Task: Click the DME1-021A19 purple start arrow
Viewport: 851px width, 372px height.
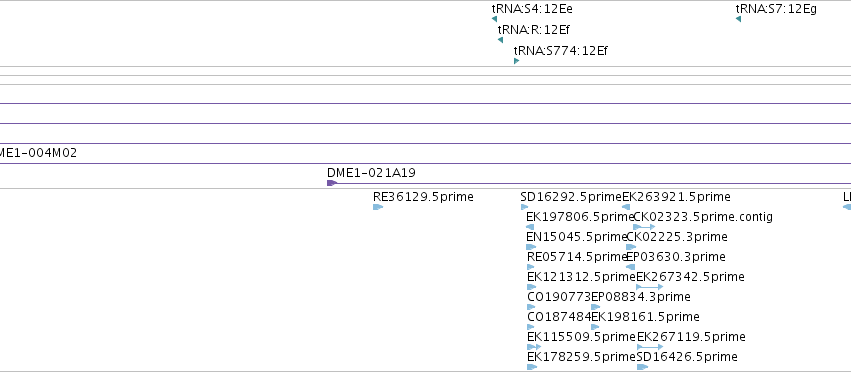Action: point(332,183)
